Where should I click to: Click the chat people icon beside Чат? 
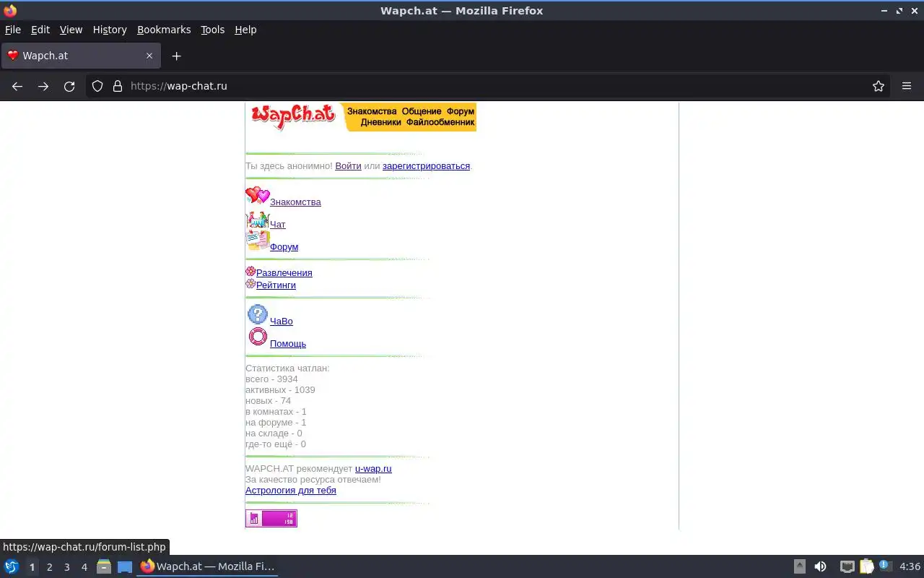click(x=258, y=220)
